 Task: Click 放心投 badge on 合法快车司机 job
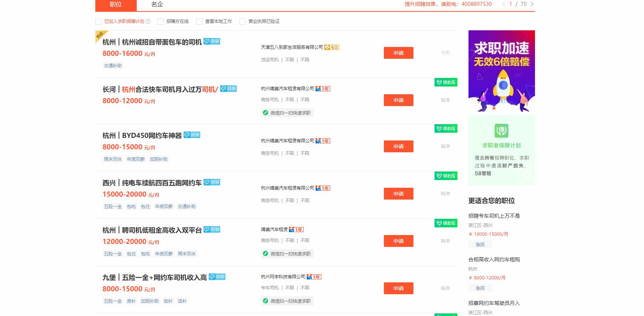pyautogui.click(x=446, y=82)
